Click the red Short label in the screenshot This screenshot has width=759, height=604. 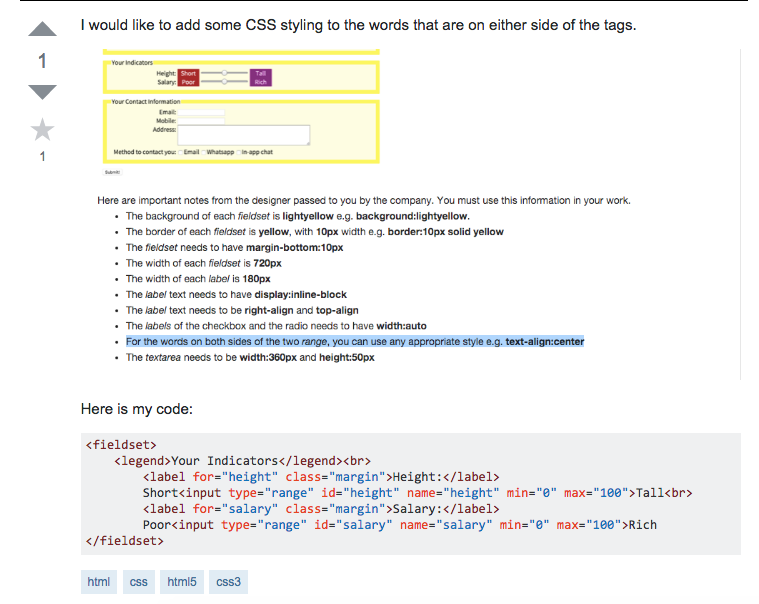(x=188, y=73)
